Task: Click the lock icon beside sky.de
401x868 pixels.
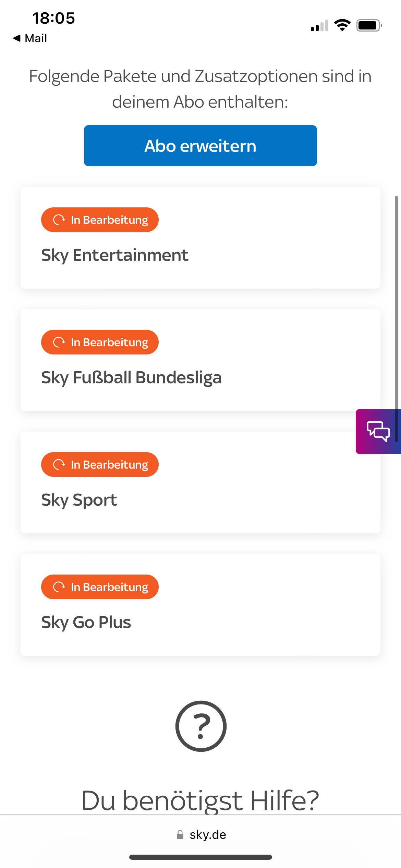Action: 180,835
